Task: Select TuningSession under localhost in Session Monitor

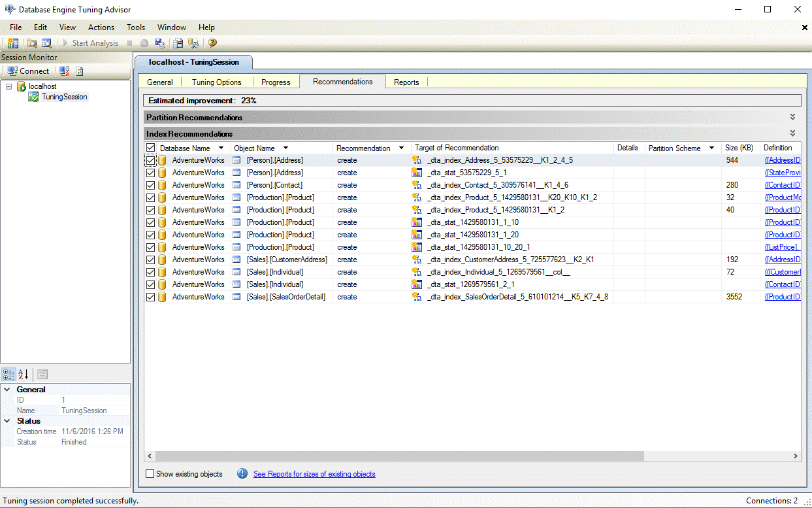Action: 63,96
